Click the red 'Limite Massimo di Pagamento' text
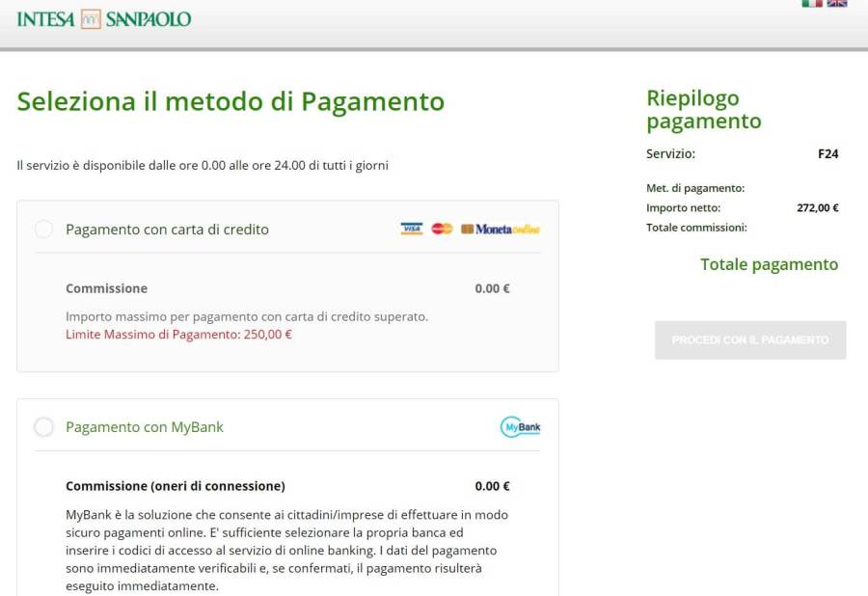Image resolution: width=868 pixels, height=596 pixels. click(x=178, y=335)
